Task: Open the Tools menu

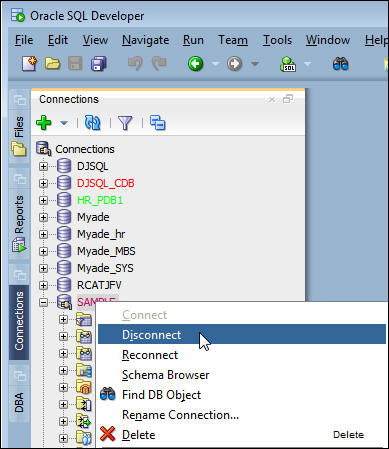Action: pos(277,40)
